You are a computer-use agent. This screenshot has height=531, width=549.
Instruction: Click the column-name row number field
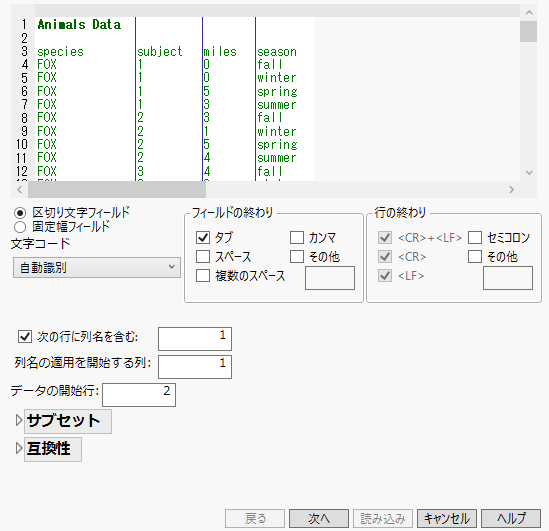coord(195,339)
